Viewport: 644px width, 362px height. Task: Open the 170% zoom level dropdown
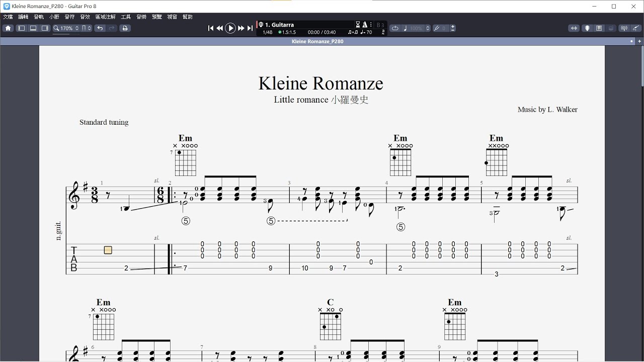tap(66, 28)
